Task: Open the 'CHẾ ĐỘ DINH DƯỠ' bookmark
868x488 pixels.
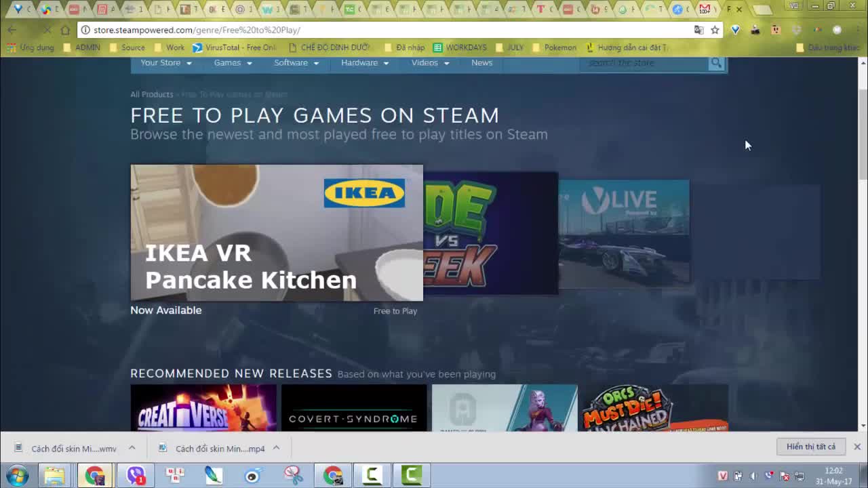Action: (x=330, y=47)
